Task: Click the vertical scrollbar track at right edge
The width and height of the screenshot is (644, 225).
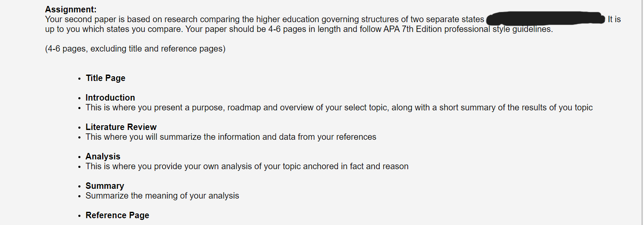Action: tap(642, 112)
